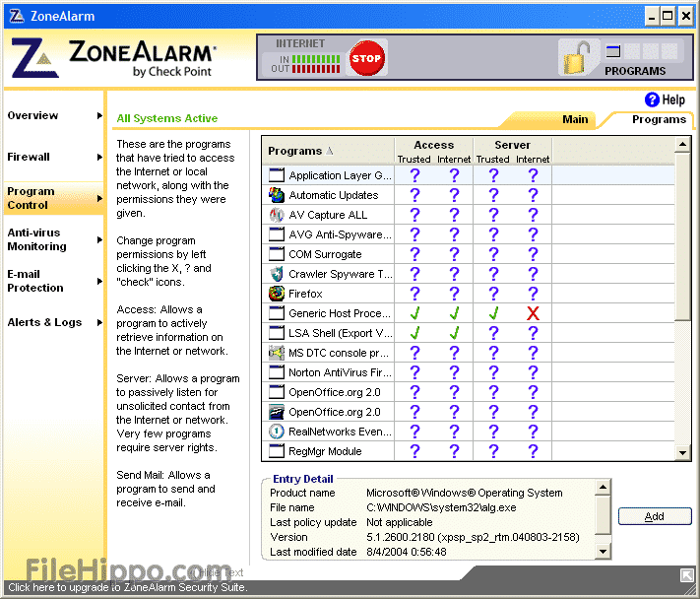The height and width of the screenshot is (599, 700).
Task: Toggle LSA Shell Access Internet check mark
Action: [454, 333]
